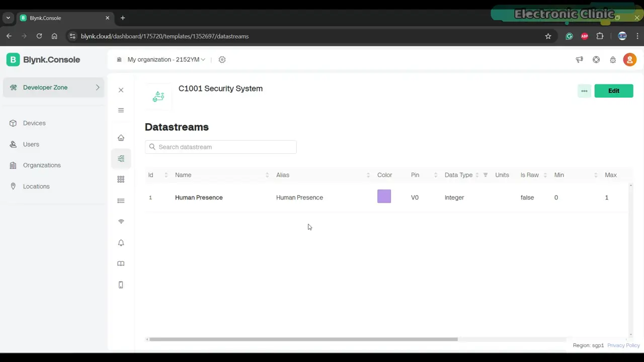The image size is (644, 362).
Task: Open a new browser tab
Action: 123,18
